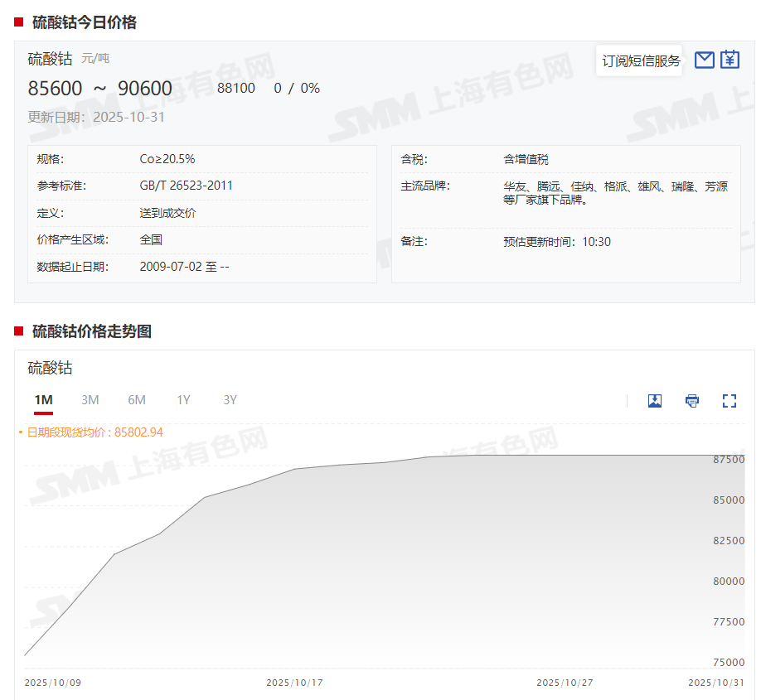Screen dimensions: 761x700
Task: Click the 2025/10/27 x-axis date label
Action: (x=565, y=683)
